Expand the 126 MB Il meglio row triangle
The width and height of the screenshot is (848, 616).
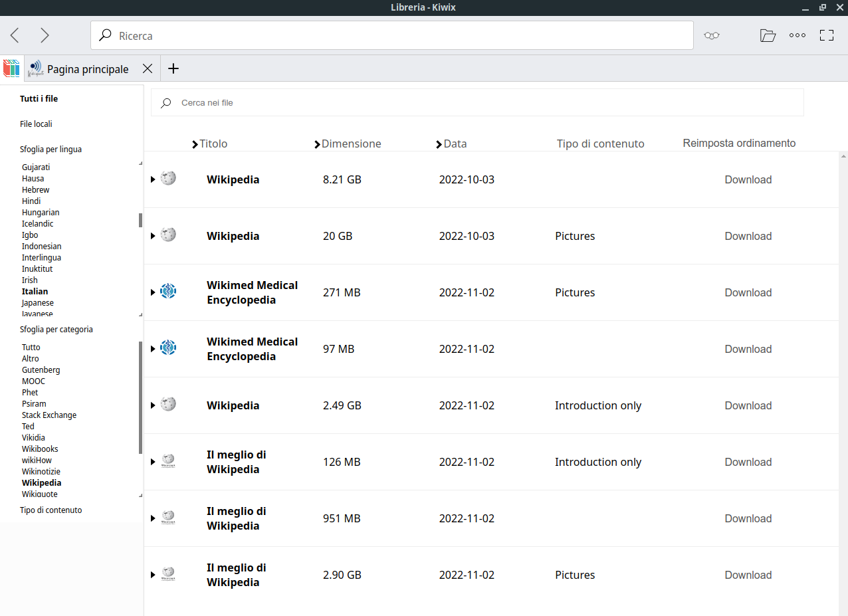click(153, 462)
